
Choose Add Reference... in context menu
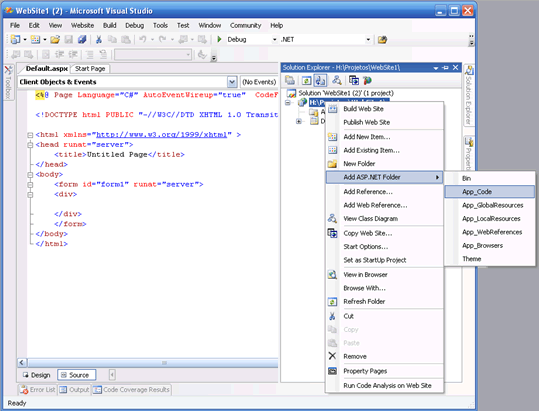[x=368, y=192]
